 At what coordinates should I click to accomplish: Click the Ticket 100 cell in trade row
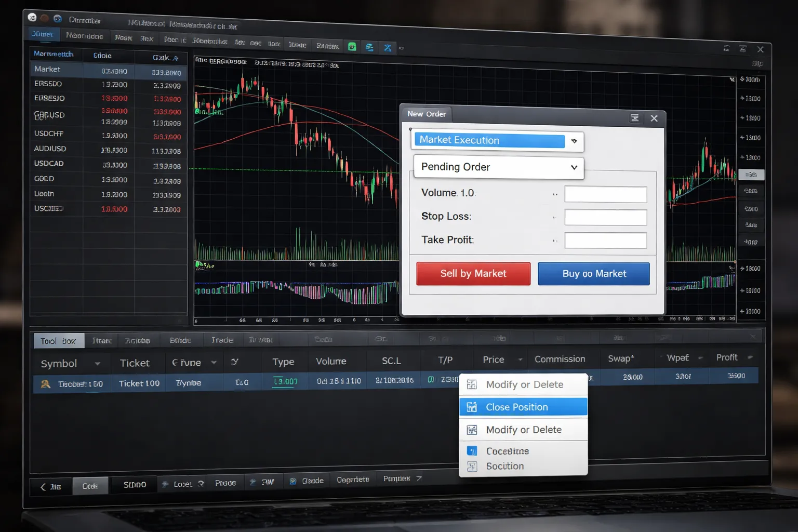click(139, 383)
